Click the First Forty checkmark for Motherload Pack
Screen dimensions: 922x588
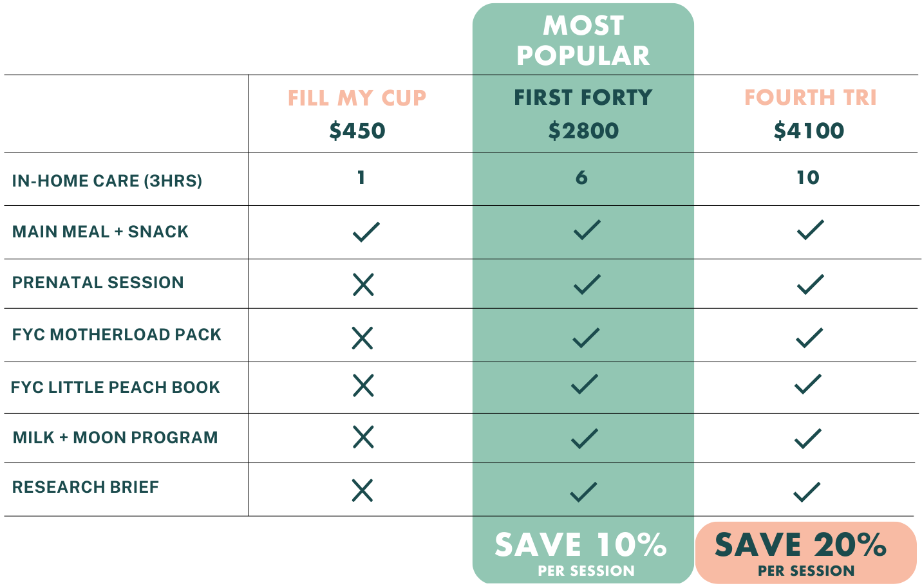point(586,337)
